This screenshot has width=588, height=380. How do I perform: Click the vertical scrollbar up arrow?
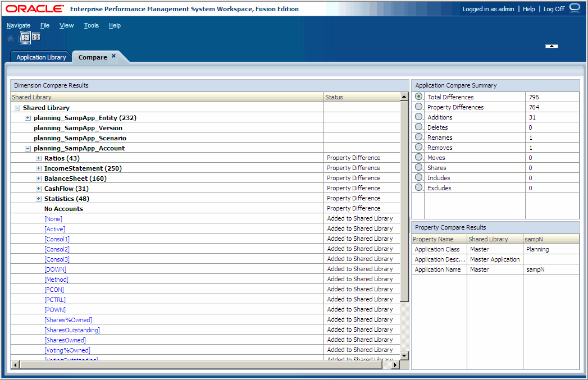pyautogui.click(x=404, y=97)
